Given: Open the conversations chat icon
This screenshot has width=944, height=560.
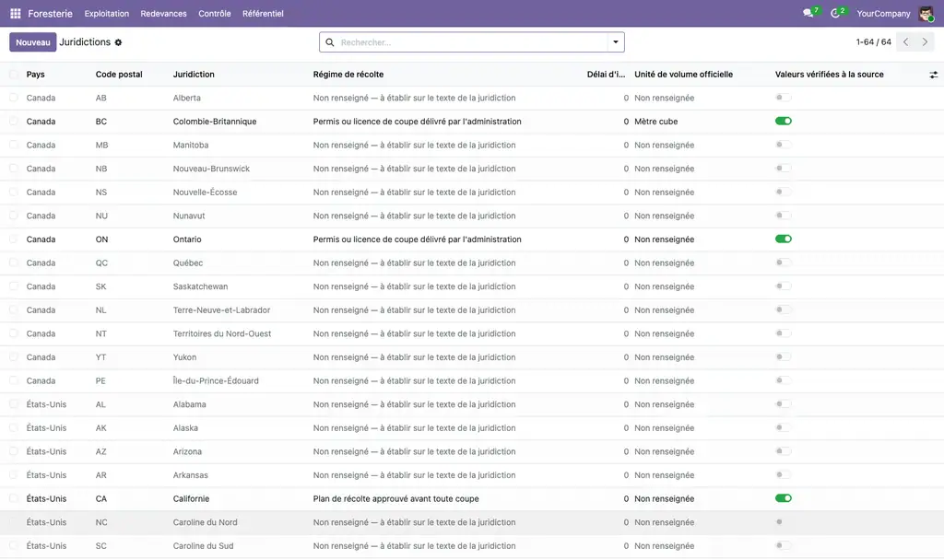Looking at the screenshot, I should click(808, 13).
